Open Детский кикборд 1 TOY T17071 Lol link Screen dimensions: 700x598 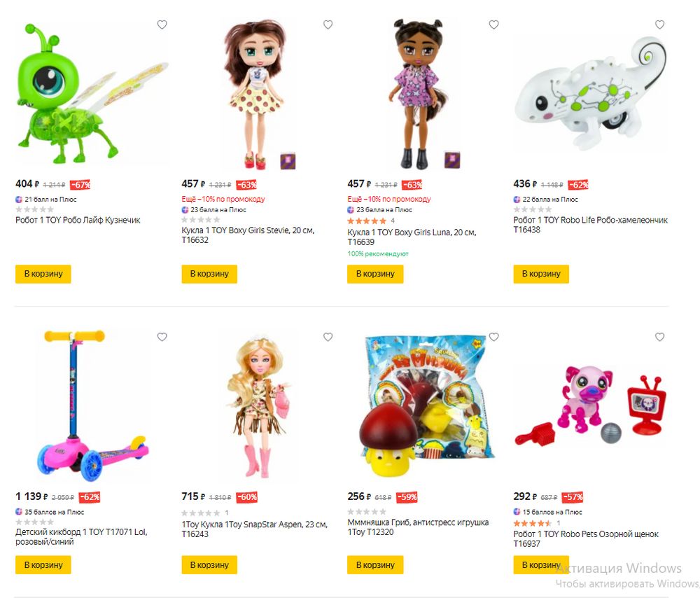click(81, 537)
